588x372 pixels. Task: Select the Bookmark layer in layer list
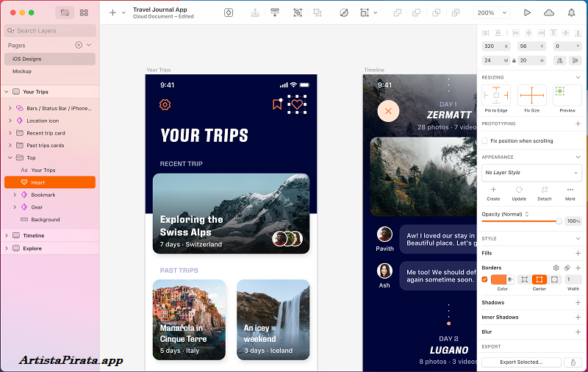coord(43,195)
